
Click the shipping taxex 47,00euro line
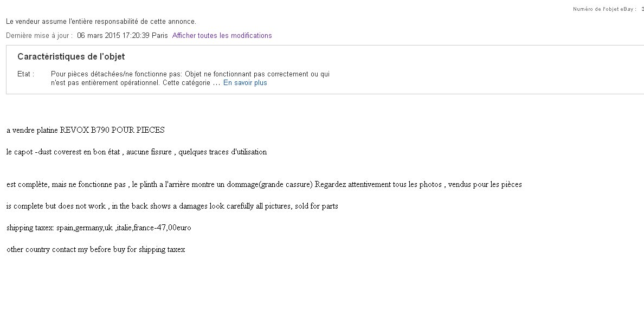99,228
